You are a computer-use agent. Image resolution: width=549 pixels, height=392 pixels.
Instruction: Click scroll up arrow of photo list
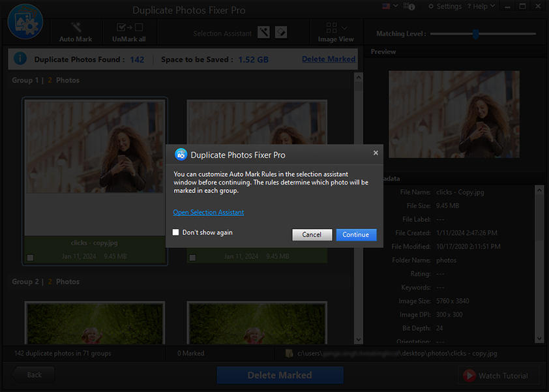[x=359, y=77]
